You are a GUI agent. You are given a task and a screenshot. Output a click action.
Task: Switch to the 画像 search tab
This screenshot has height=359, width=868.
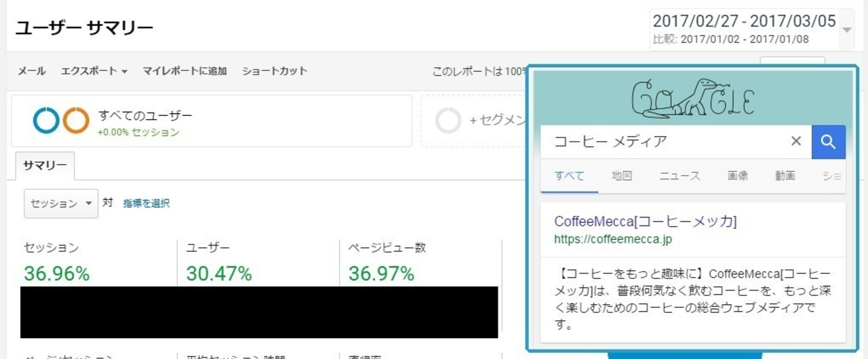click(x=738, y=175)
